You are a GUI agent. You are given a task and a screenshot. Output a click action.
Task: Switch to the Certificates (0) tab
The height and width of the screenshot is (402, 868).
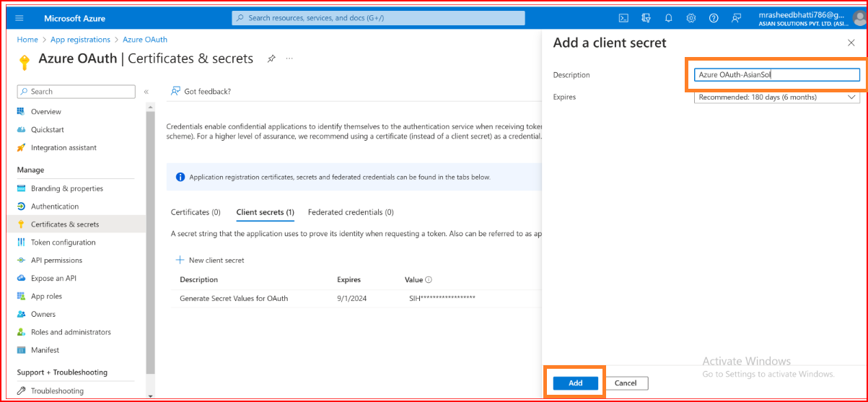pyautogui.click(x=196, y=212)
